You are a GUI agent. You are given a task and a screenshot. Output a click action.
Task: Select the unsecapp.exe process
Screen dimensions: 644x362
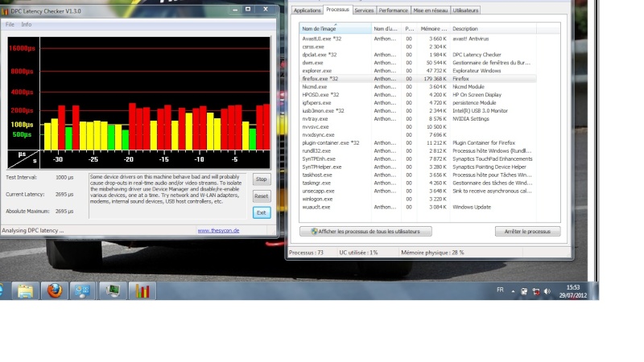418,191
